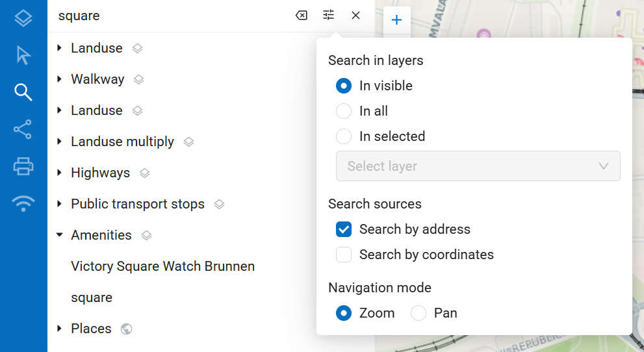Collapse the Amenities results group
The width and height of the screenshot is (644, 352).
[60, 235]
